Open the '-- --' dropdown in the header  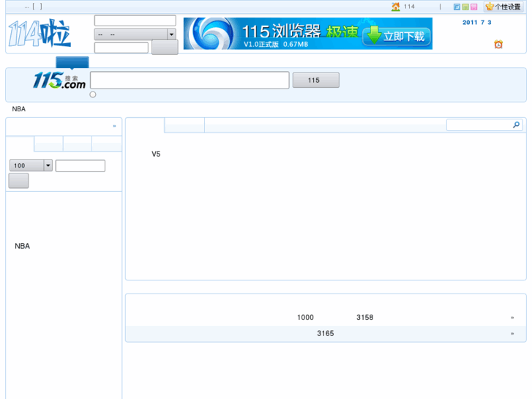point(135,34)
